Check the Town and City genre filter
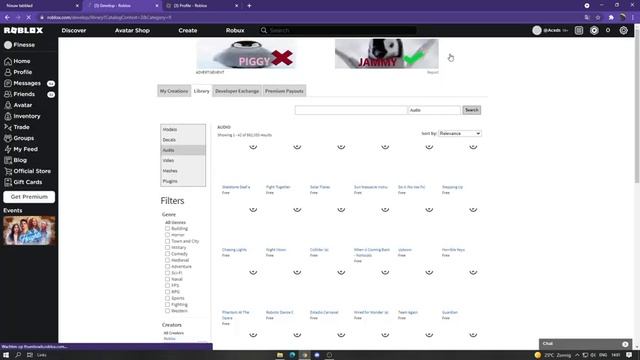The image size is (640, 360). (167, 241)
